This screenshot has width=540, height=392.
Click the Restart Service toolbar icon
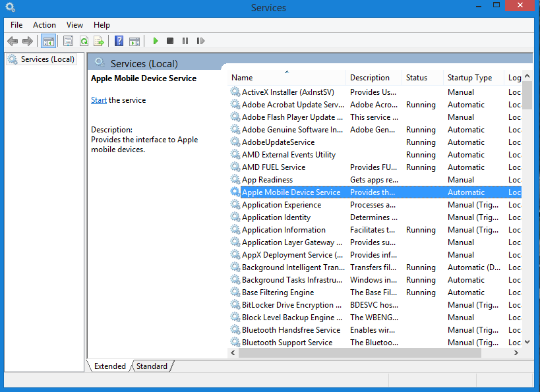coord(200,41)
